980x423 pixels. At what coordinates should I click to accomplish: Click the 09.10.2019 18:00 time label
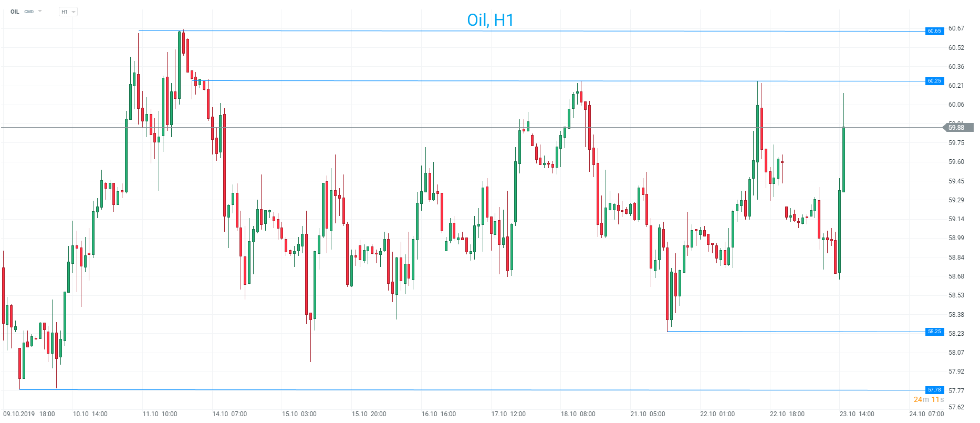pyautogui.click(x=29, y=414)
